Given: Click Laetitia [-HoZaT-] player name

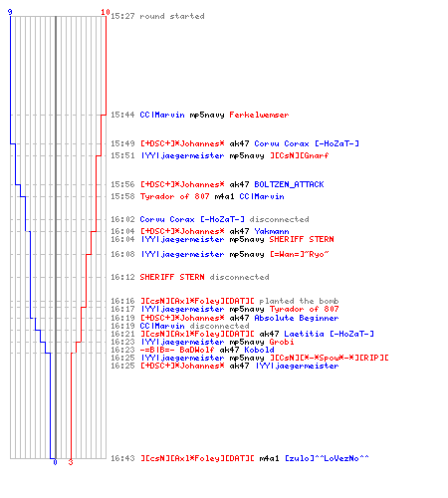Looking at the screenshot, I should (329, 334).
